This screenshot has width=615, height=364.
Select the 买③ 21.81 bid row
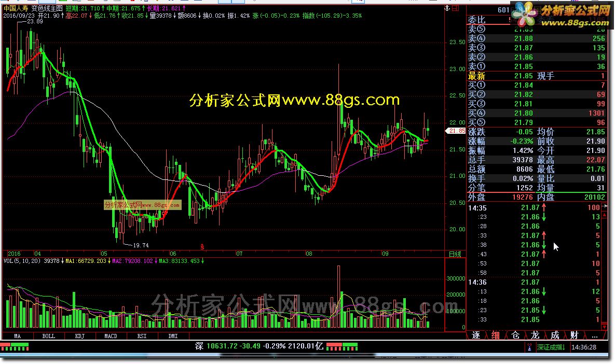[537, 104]
